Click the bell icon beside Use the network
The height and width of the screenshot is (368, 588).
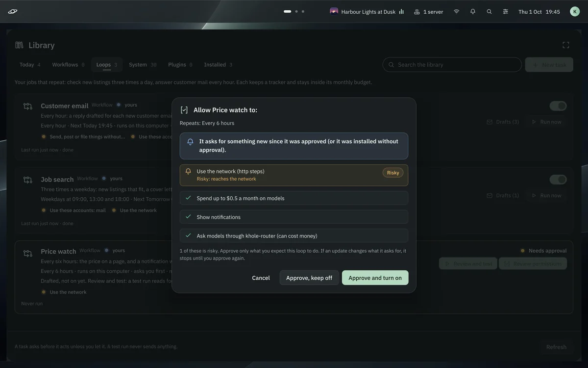(x=188, y=171)
